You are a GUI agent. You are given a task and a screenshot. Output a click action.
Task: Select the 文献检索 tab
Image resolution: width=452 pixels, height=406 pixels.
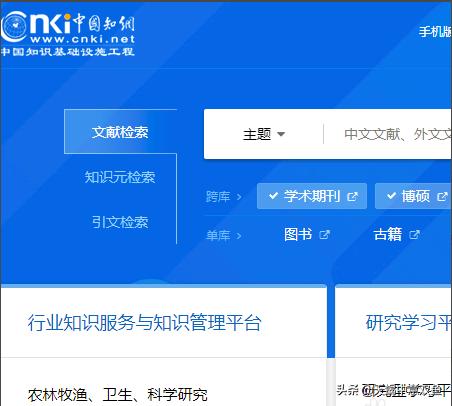(120, 132)
